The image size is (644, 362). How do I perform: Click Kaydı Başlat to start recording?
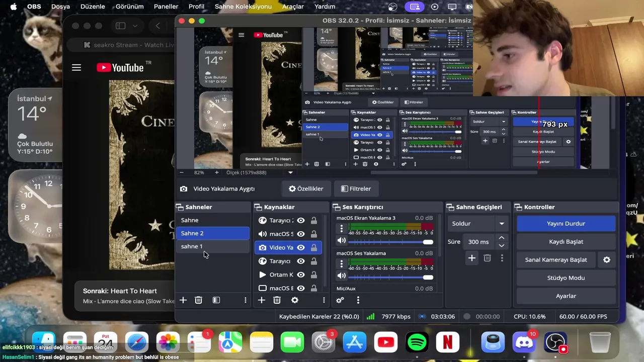(566, 241)
